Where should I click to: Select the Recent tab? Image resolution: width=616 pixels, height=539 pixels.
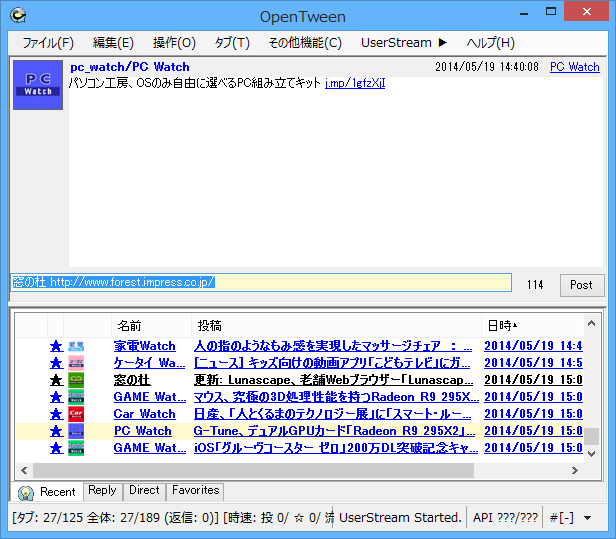[x=47, y=492]
